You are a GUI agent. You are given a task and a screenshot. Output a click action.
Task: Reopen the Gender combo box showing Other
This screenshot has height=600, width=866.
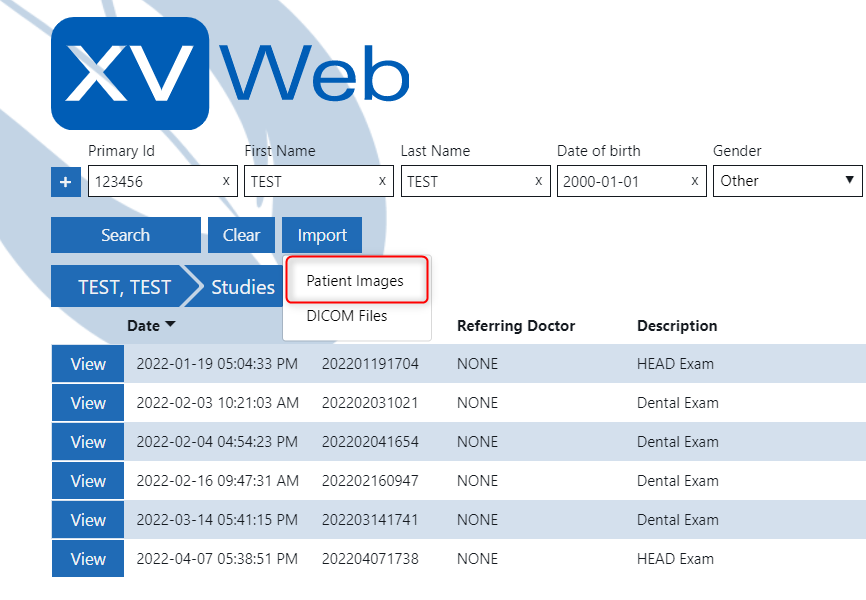(x=788, y=181)
